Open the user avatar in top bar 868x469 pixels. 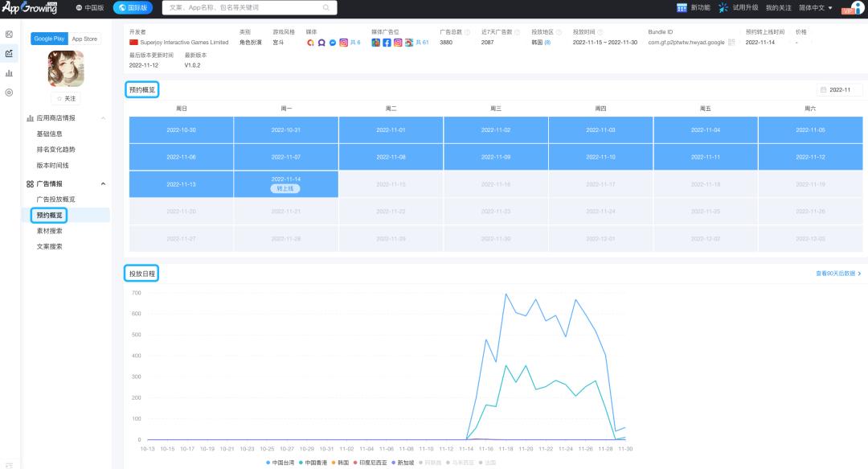tap(858, 8)
